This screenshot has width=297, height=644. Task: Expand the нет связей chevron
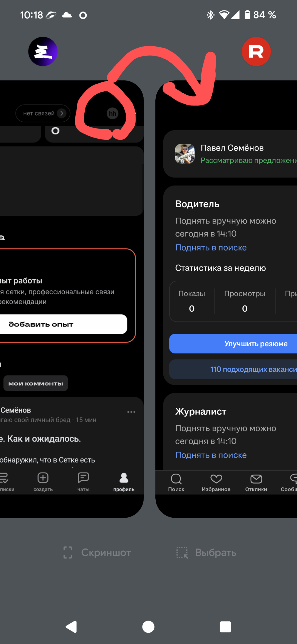[62, 113]
